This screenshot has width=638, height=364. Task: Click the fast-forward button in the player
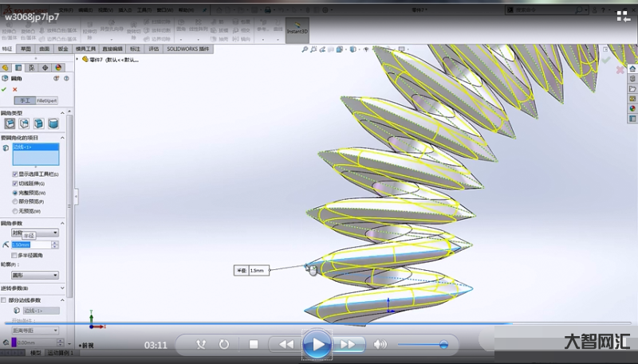coord(348,344)
